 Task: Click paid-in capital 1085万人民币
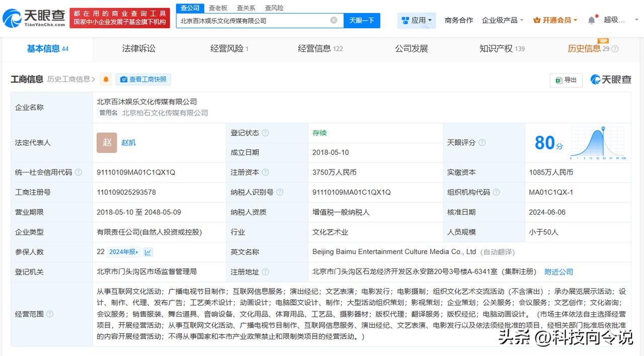(551, 172)
